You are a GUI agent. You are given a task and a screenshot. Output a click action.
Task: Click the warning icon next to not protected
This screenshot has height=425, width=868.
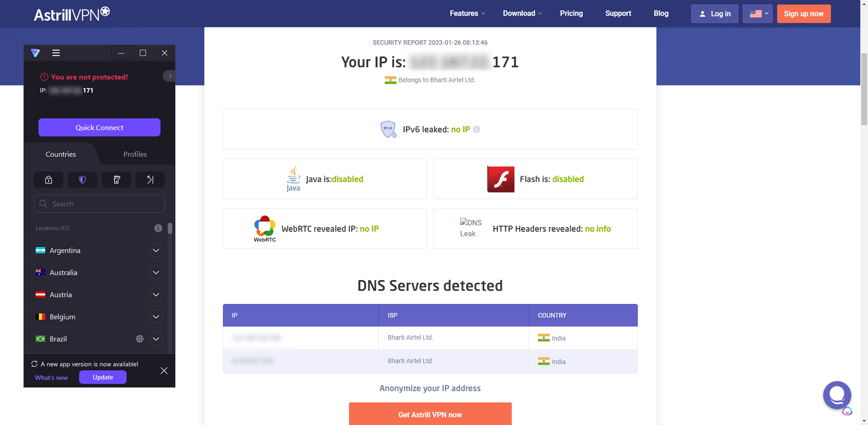pyautogui.click(x=44, y=77)
